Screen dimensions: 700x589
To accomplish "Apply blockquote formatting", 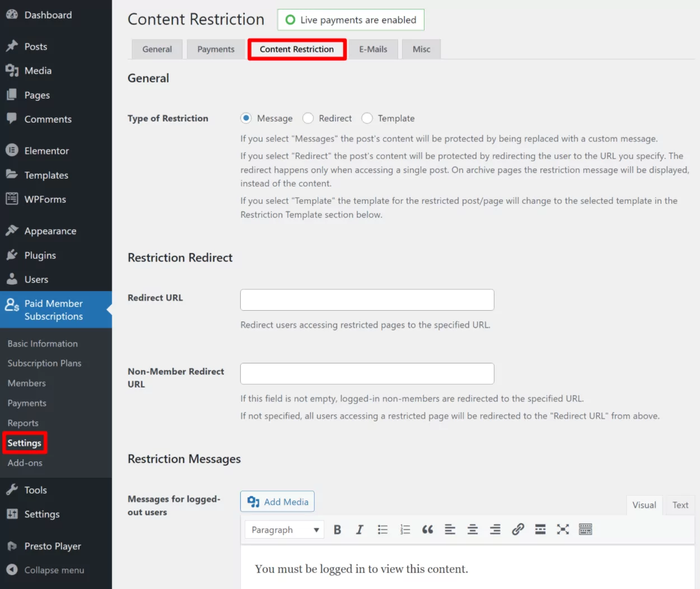I will coord(427,530).
